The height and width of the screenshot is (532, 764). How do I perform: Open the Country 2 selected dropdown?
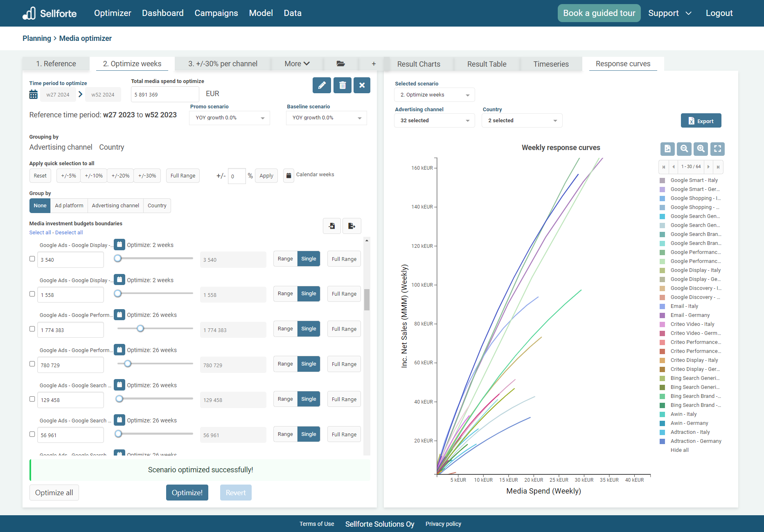(522, 121)
